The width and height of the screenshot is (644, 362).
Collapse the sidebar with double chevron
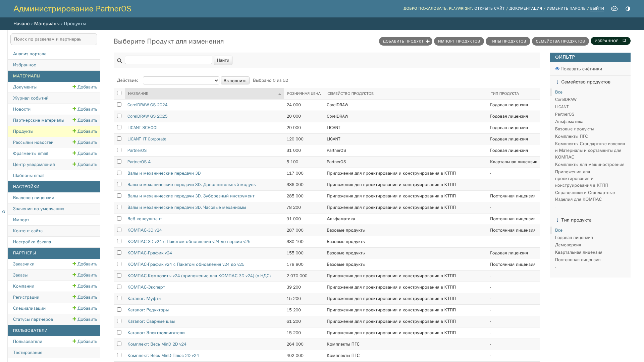4,212
